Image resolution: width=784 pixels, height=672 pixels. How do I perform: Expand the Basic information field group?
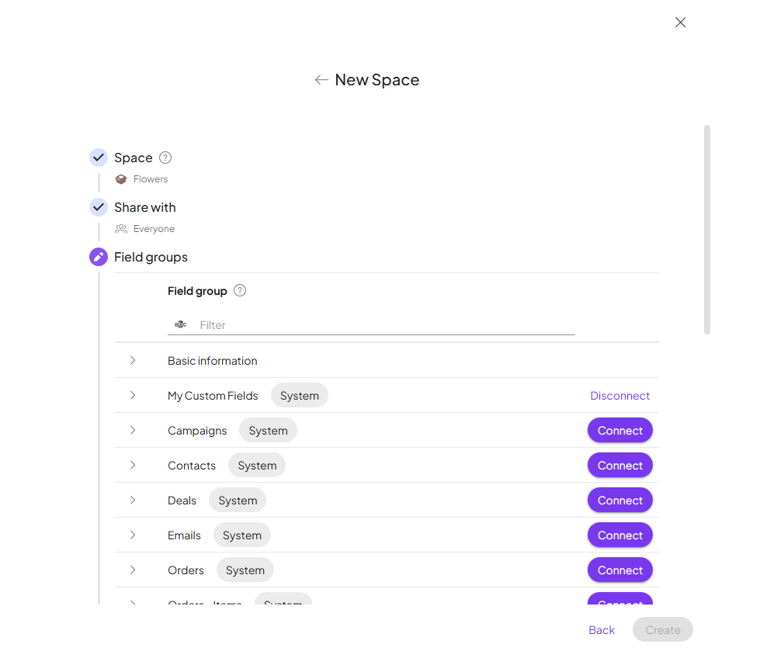(x=133, y=361)
